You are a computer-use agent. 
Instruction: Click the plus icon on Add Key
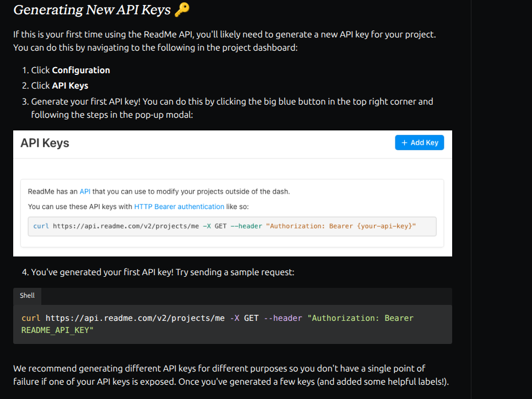click(404, 143)
